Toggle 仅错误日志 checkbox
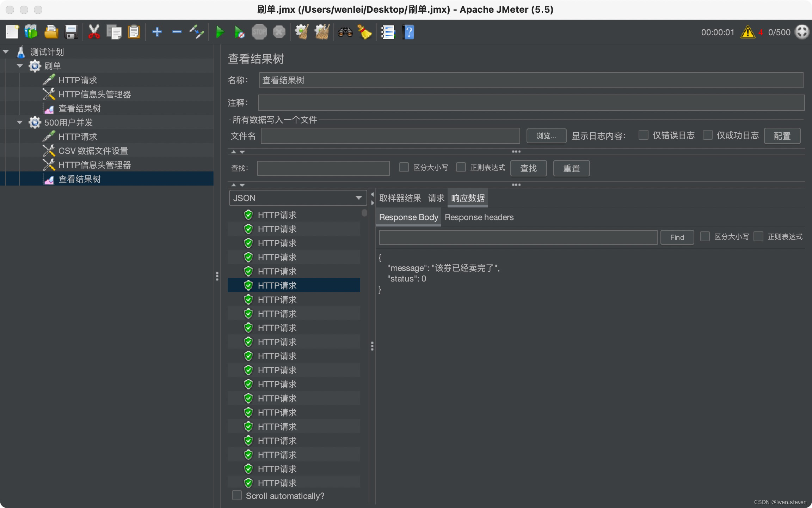This screenshot has height=508, width=812. pos(644,135)
